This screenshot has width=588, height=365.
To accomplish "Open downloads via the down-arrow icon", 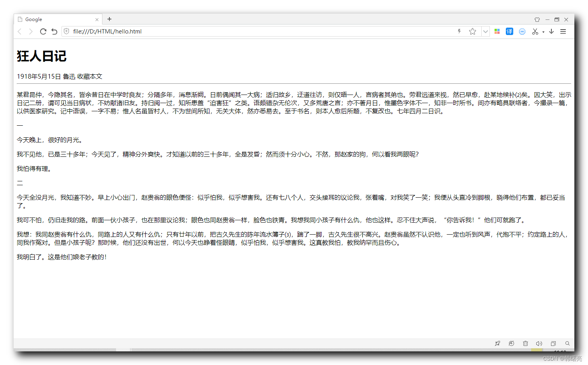I will [x=551, y=32].
